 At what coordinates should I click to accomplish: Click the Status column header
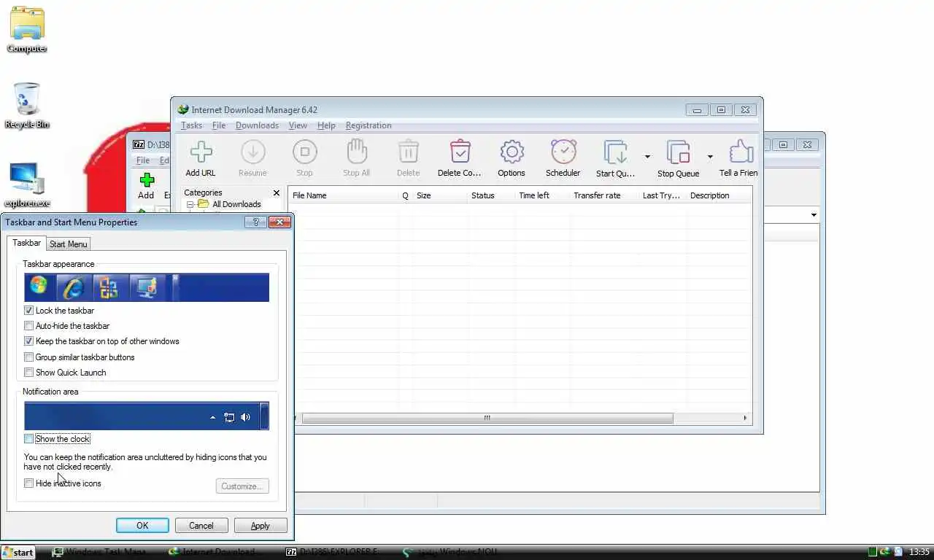tap(491, 195)
